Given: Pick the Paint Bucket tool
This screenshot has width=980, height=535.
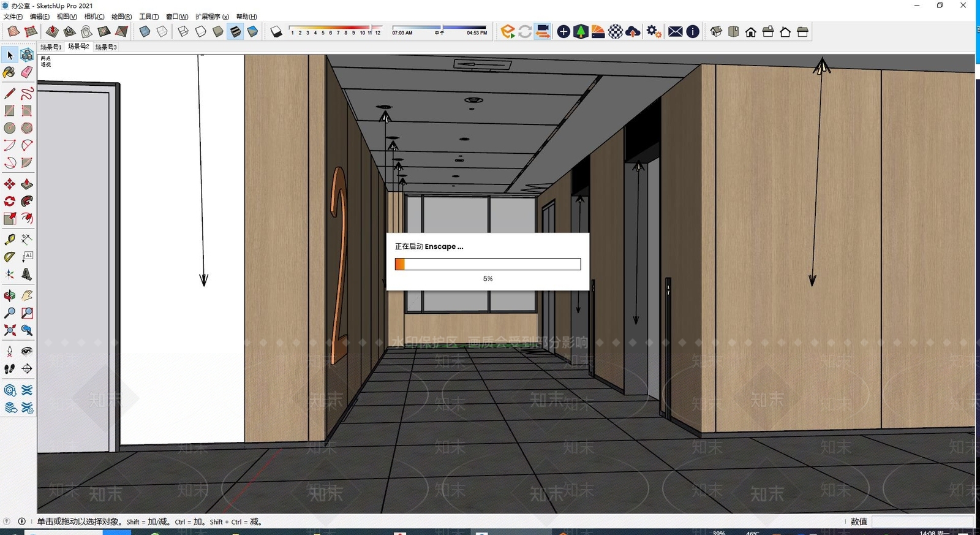Looking at the screenshot, I should pos(10,72).
